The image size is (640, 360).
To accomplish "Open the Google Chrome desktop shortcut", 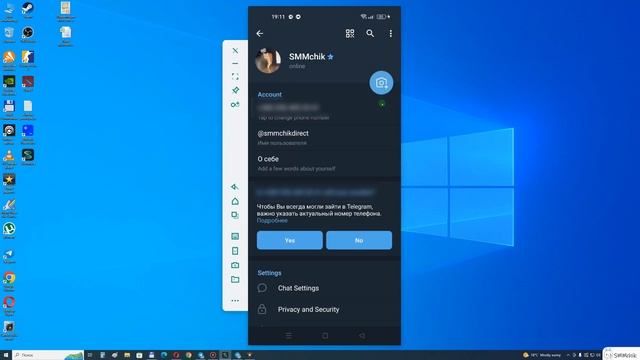I will click(9, 280).
